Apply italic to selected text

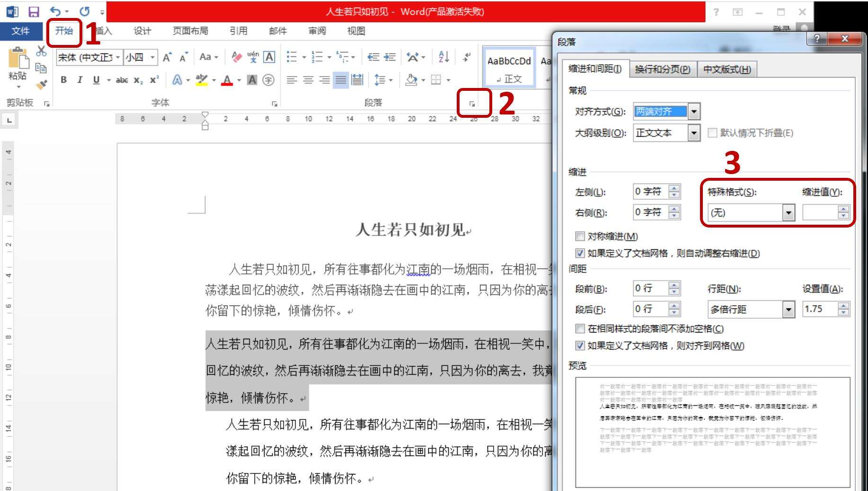80,80
